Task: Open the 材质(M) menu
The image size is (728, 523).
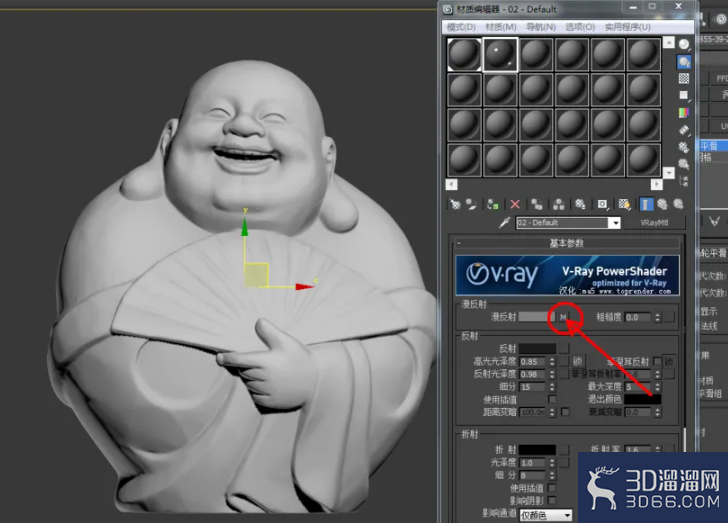Action: point(500,27)
